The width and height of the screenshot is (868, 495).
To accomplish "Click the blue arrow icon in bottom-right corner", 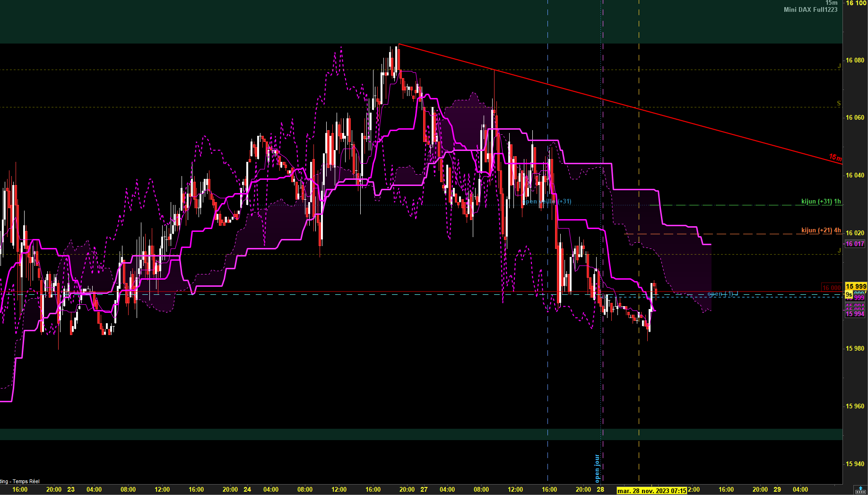I will (x=860, y=490).
